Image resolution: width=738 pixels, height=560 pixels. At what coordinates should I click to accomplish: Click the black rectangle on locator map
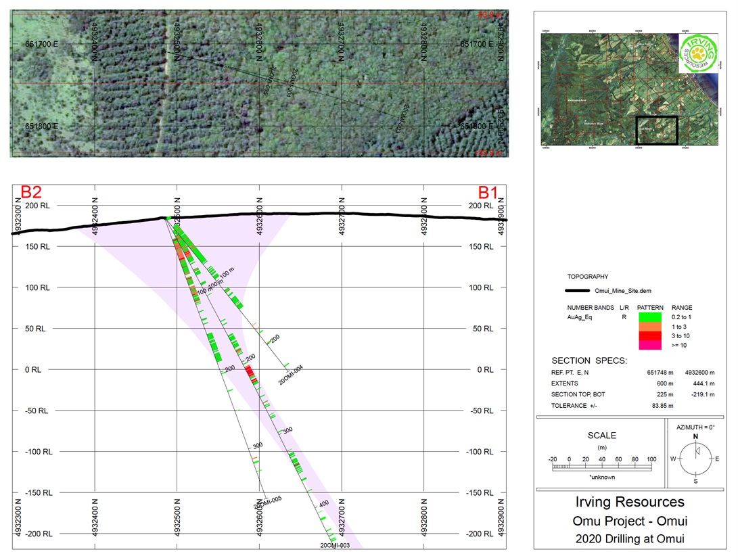657,131
